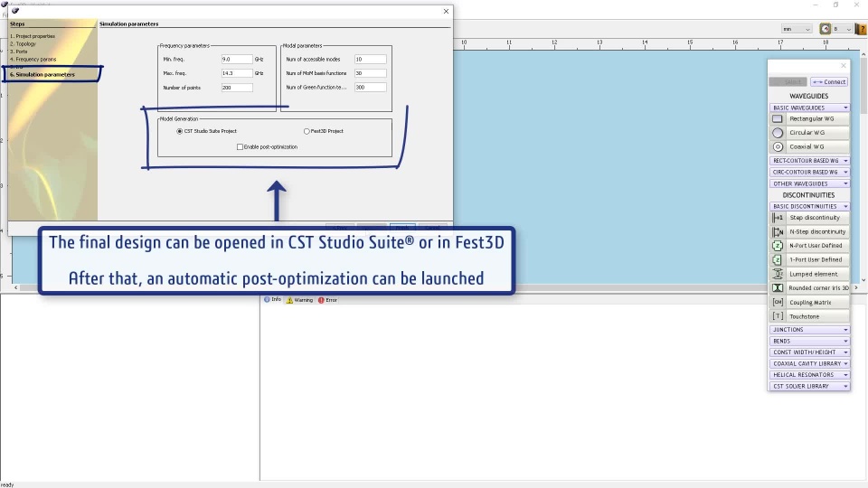Click Num of MoM basis functions field
This screenshot has width=868, height=488.
coord(371,73)
